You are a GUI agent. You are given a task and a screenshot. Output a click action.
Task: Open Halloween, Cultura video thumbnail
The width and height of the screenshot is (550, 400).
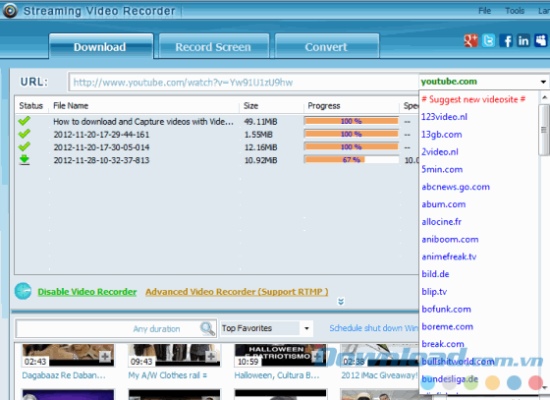pos(280,355)
